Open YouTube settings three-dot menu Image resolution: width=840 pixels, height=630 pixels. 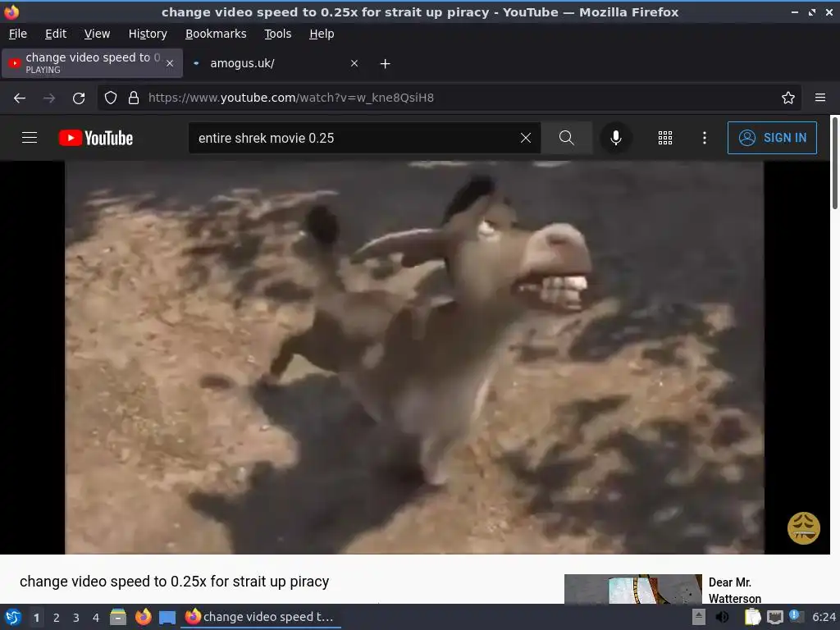click(x=704, y=138)
